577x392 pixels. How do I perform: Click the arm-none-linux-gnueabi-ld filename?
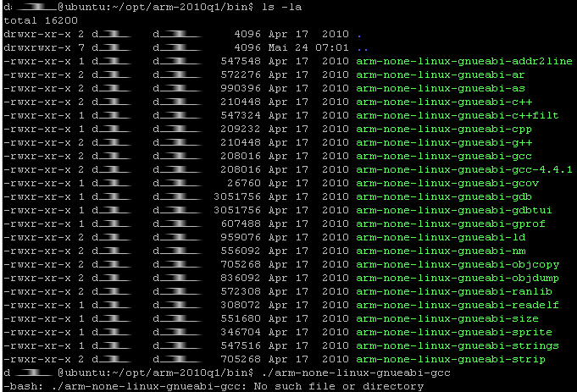point(440,237)
